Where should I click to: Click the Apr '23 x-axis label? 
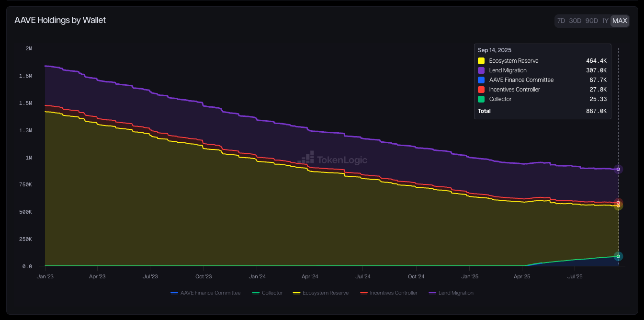click(x=97, y=276)
